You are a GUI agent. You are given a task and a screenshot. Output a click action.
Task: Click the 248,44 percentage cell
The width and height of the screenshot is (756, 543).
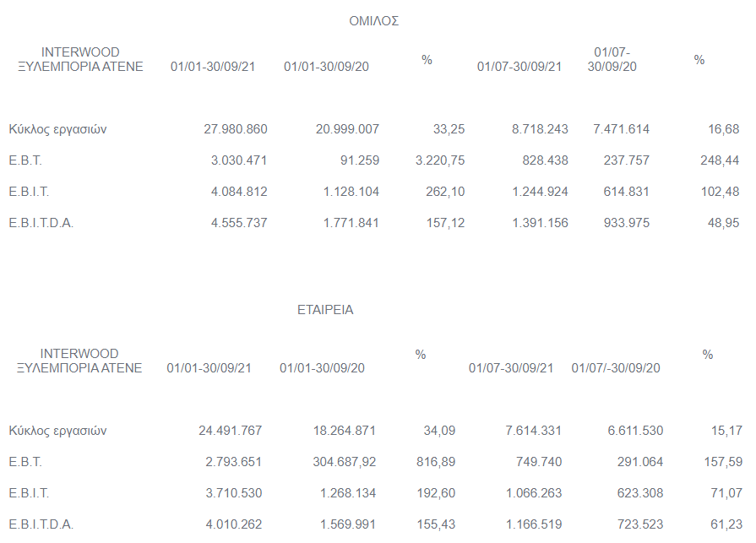(720, 160)
